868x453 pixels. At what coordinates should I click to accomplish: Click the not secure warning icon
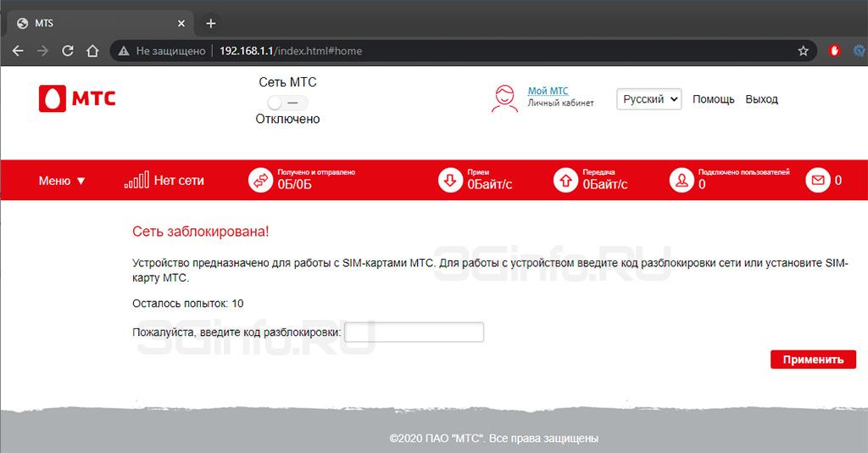[124, 51]
